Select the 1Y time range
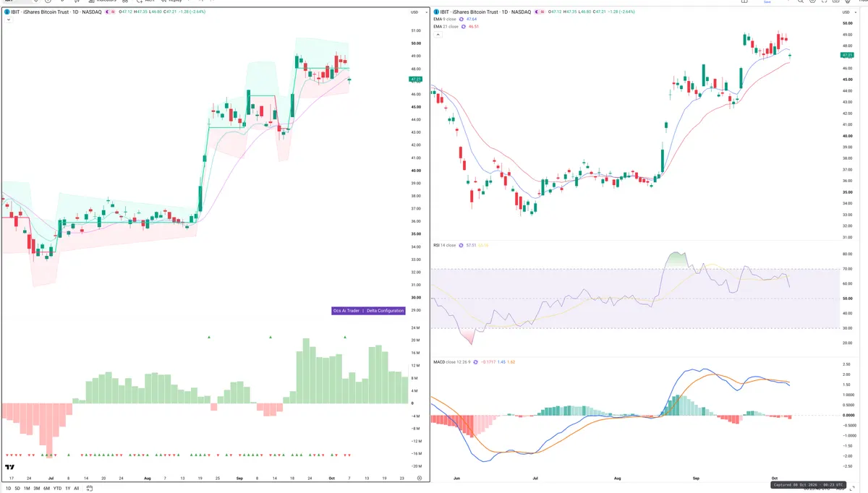This screenshot has height=493, width=868. pyautogui.click(x=68, y=488)
